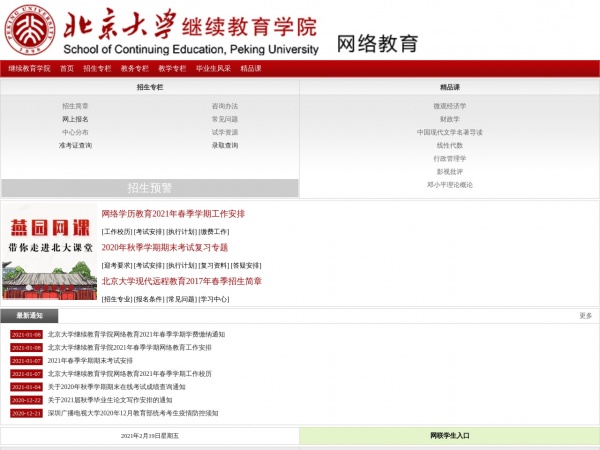
Task: Click the [答疑安排] link
Action: [246, 266]
